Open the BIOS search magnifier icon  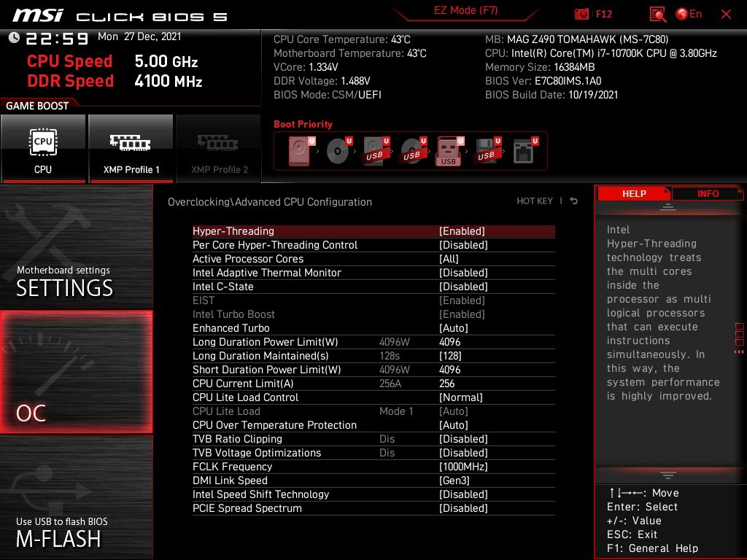(657, 15)
